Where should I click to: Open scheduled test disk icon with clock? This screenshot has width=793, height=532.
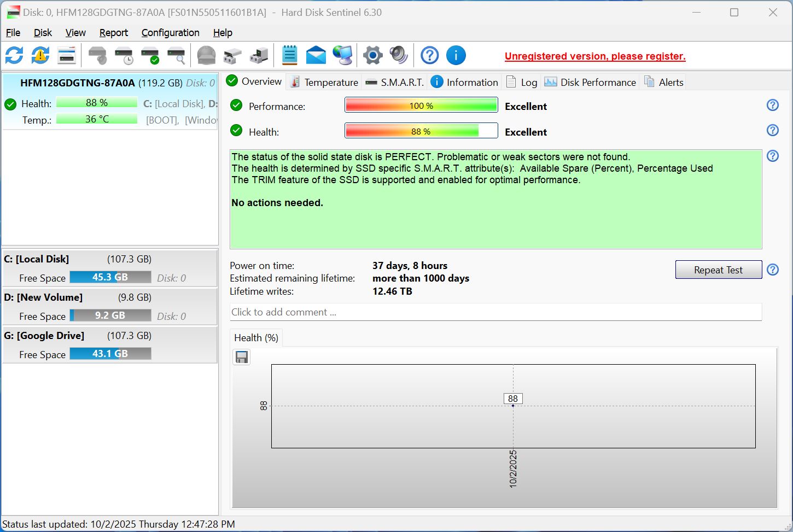pos(123,55)
